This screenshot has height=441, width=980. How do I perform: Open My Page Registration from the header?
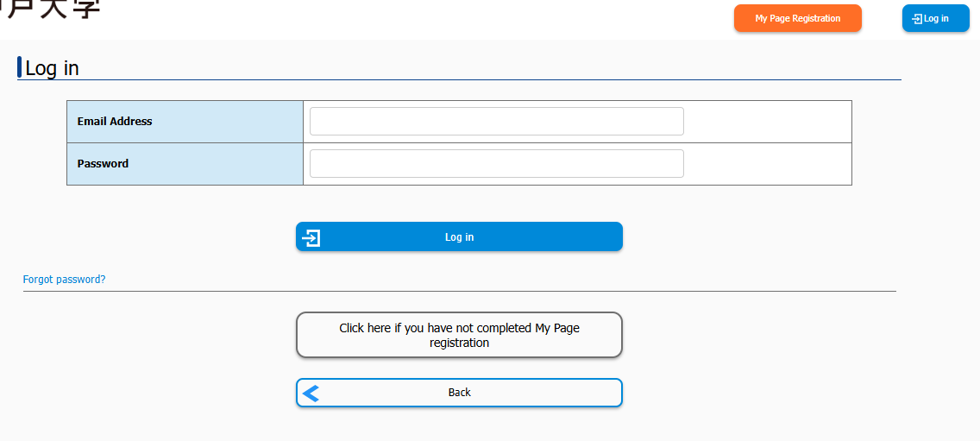pos(797,18)
